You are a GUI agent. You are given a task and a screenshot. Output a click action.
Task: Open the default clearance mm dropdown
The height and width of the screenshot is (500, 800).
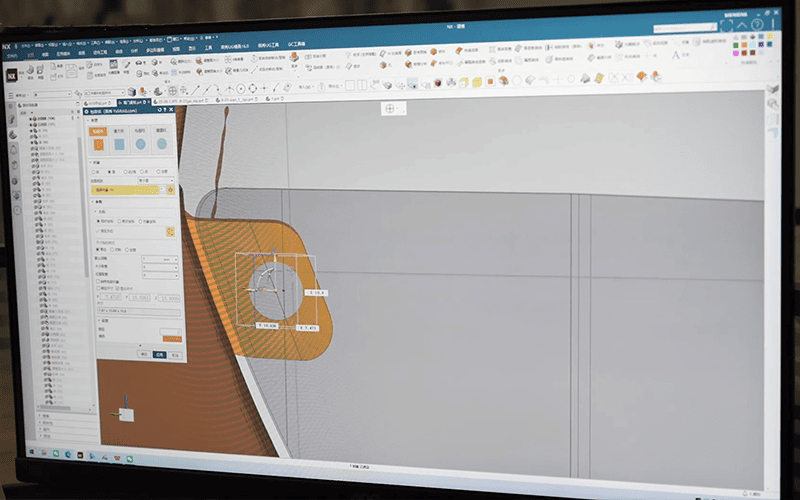[160, 259]
